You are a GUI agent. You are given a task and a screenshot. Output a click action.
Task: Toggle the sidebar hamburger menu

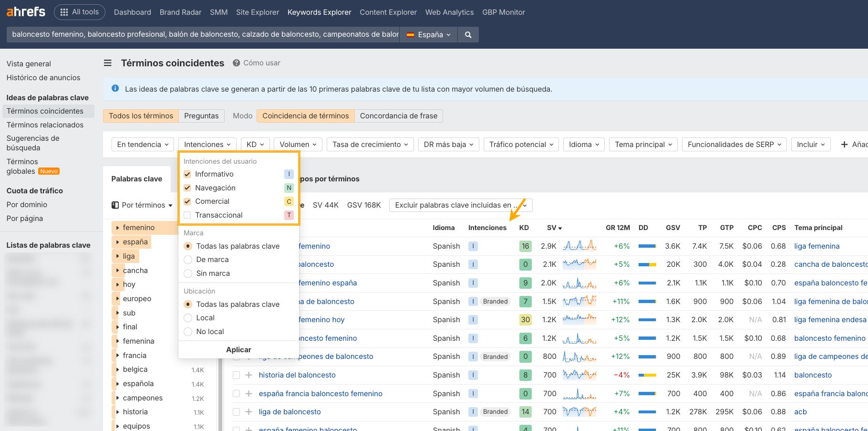point(108,63)
